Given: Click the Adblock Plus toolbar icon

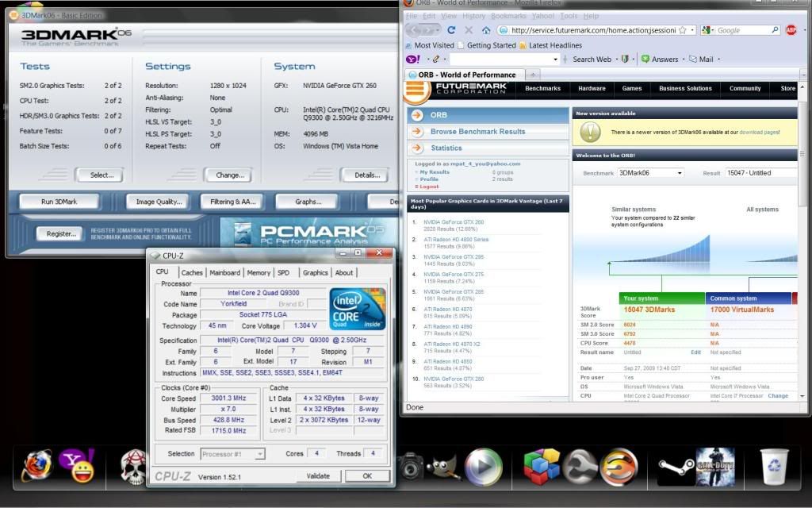Looking at the screenshot, I should click(791, 30).
